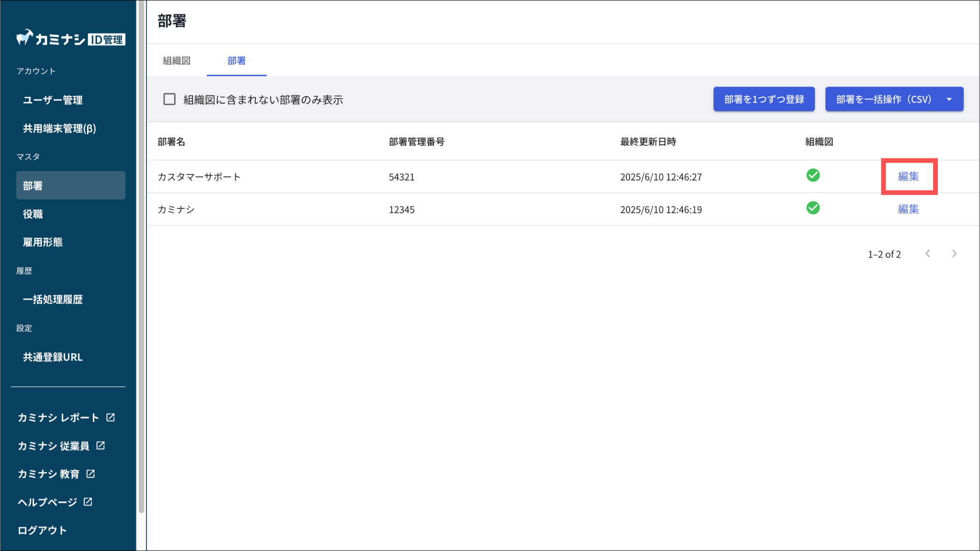This screenshot has height=551, width=980.
Task: Click the 部署管理番号 column header
Action: (416, 142)
